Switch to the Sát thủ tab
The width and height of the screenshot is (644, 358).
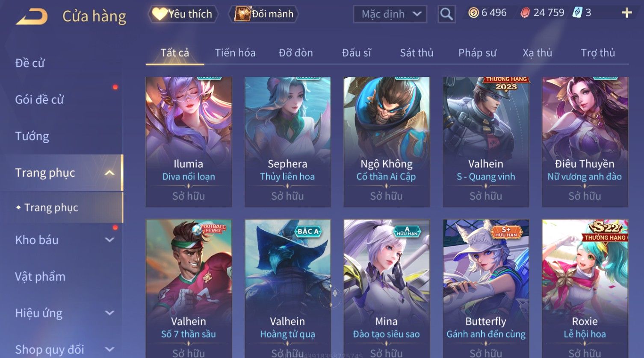417,53
